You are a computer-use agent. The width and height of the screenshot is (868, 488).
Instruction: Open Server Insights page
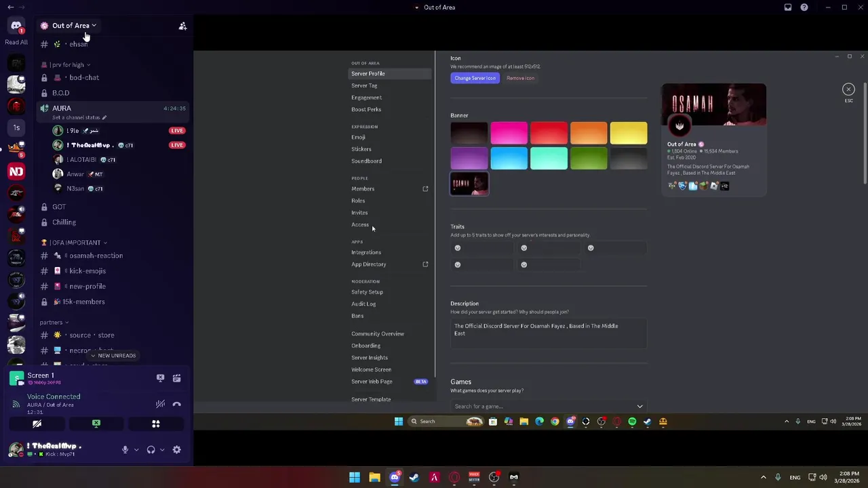[x=370, y=358]
